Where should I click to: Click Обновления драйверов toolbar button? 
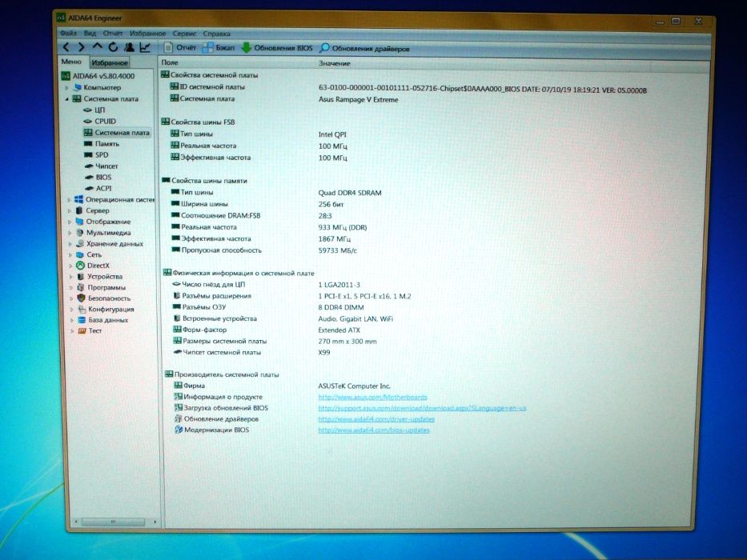click(x=365, y=49)
